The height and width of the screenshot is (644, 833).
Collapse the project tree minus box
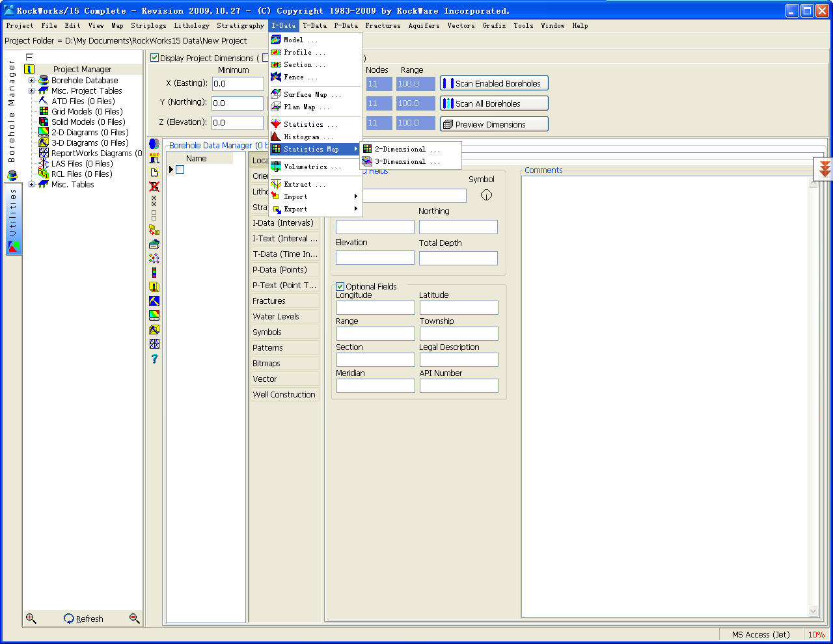[x=29, y=57]
